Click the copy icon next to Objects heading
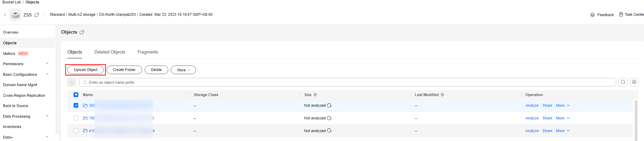Screen dimensions: 644x141 (x=82, y=32)
